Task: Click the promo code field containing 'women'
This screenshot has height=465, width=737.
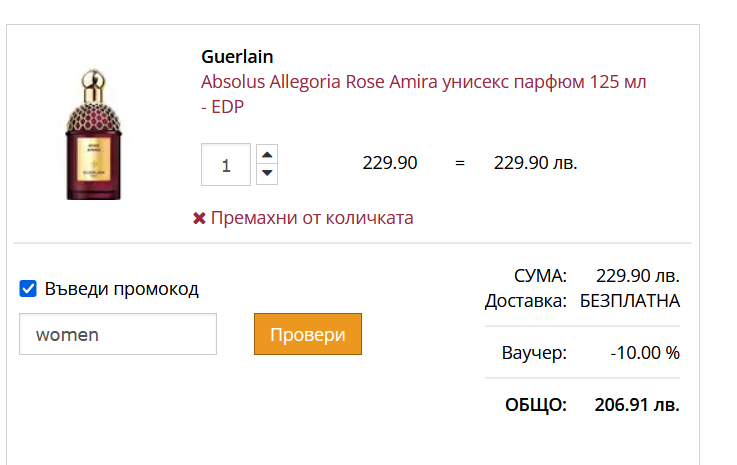Action: pos(118,334)
